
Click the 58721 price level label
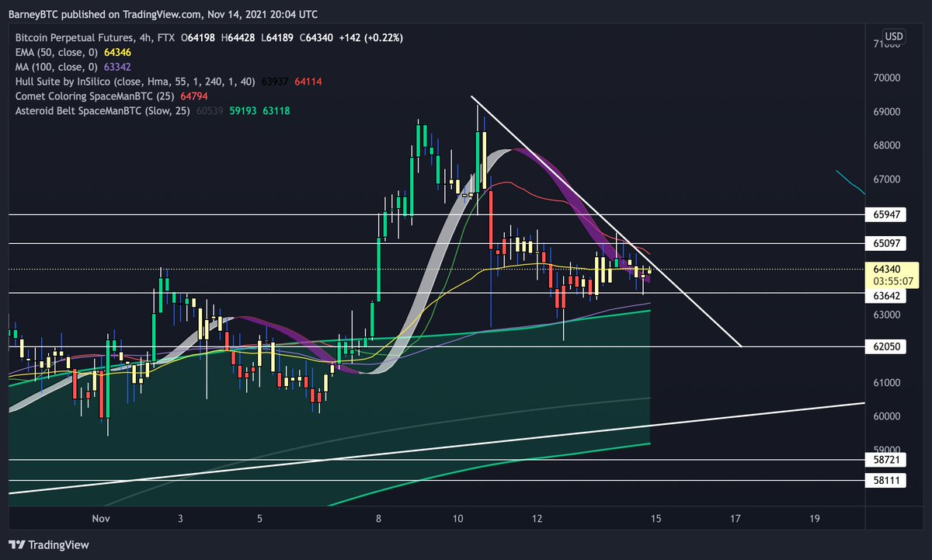pyautogui.click(x=886, y=461)
